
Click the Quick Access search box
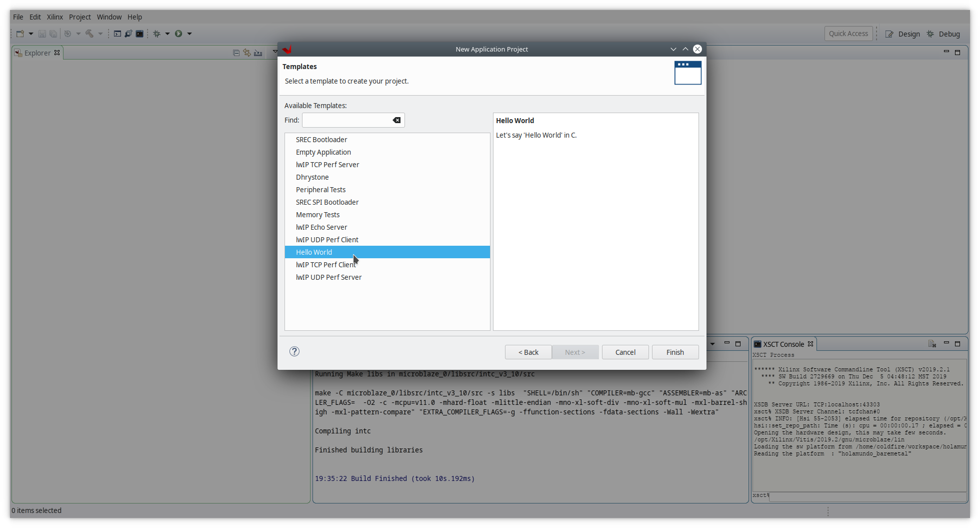[848, 34]
